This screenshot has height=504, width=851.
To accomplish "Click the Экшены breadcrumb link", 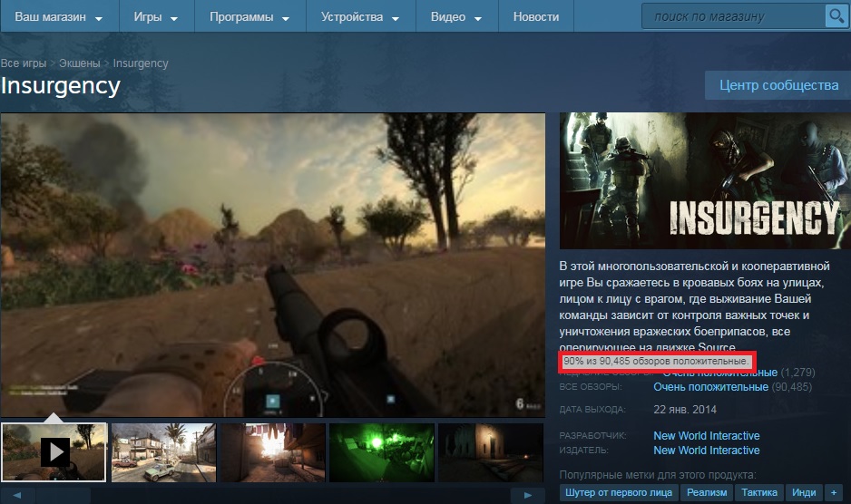I will pos(79,63).
